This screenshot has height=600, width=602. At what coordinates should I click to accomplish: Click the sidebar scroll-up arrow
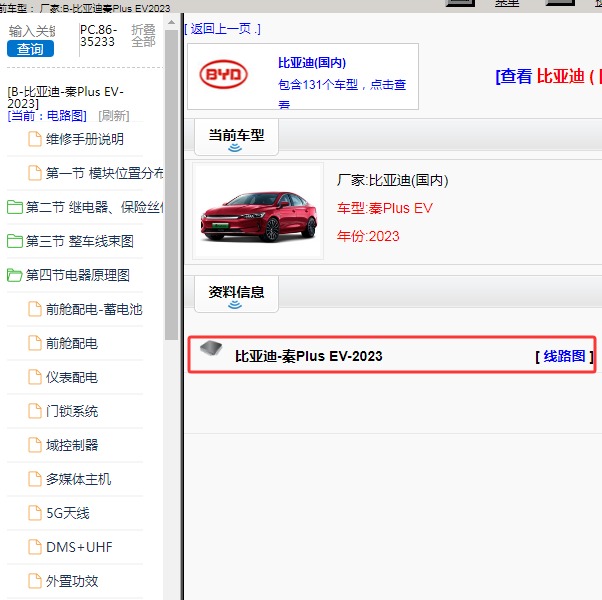(x=172, y=23)
